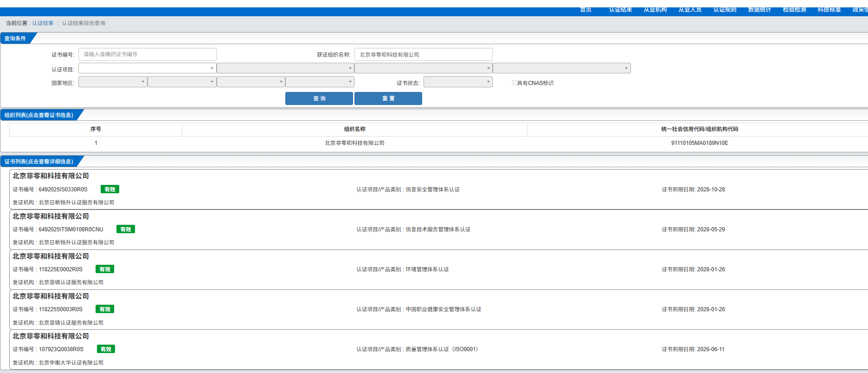Image resolution: width=868 pixels, height=373 pixels.
Task: Expand the 证书状态 dropdown
Action: pyautogui.click(x=458, y=82)
